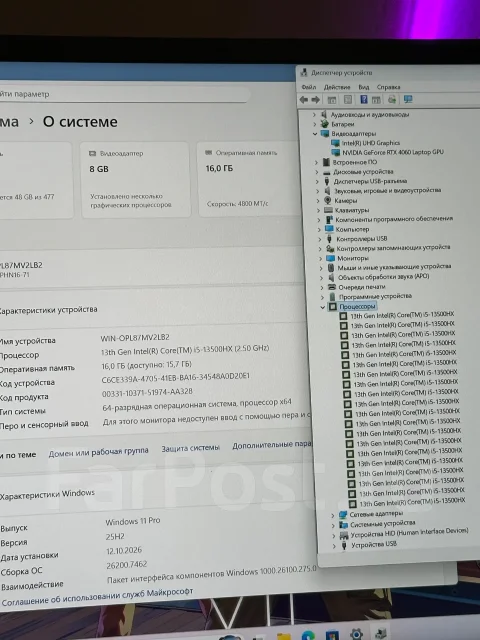The height and width of the screenshot is (640, 480).
Task: Click the Settings gear on the taskbar
Action: click(x=356, y=634)
